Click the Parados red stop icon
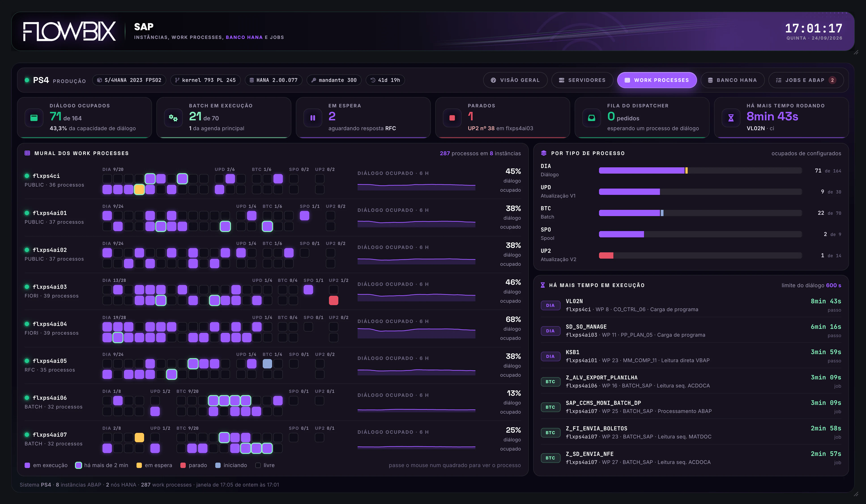The height and width of the screenshot is (504, 866). (452, 118)
